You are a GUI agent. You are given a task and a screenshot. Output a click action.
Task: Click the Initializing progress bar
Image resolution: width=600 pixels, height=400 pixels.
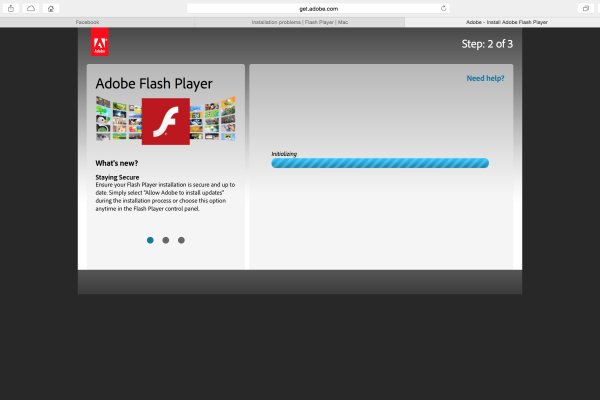pyautogui.click(x=379, y=163)
